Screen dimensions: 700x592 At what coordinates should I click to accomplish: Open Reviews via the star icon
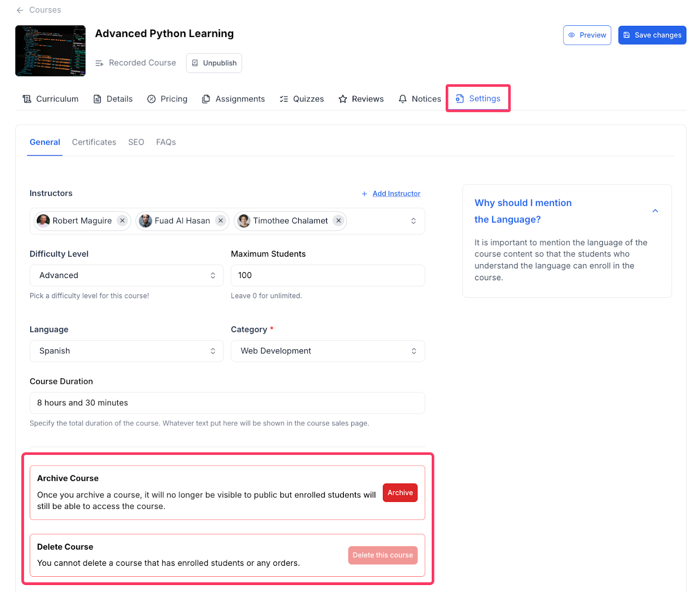click(343, 99)
